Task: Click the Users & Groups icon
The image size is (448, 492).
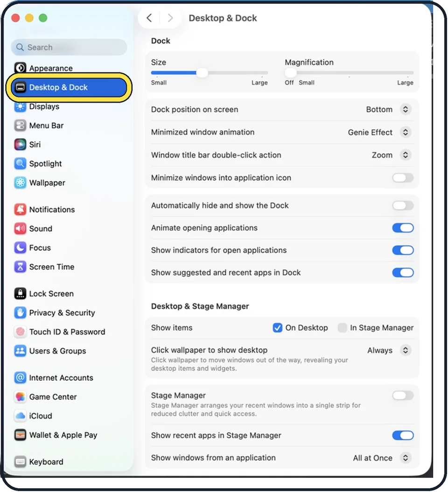Action: click(21, 351)
